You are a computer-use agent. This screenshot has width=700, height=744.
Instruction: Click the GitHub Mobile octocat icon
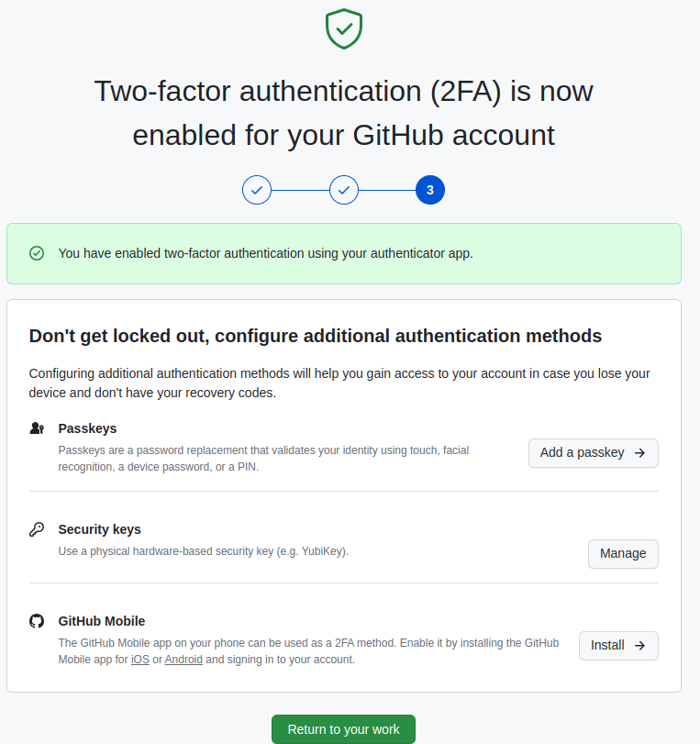[x=37, y=620]
